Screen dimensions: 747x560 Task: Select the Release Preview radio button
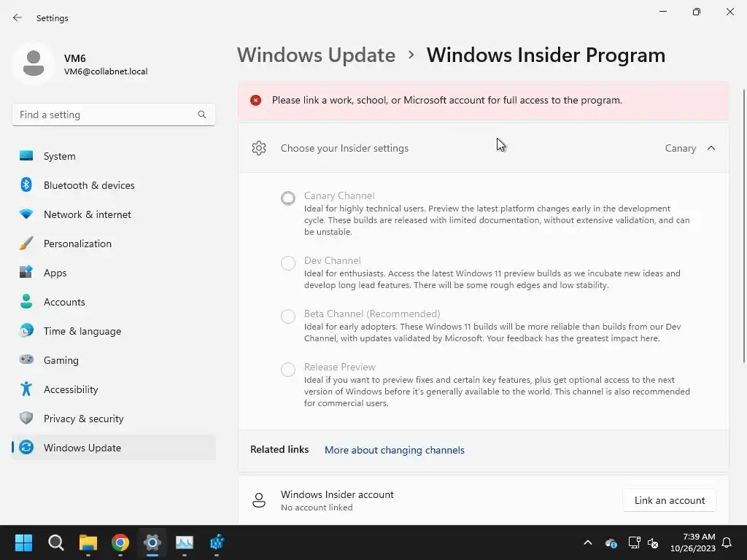(287, 370)
